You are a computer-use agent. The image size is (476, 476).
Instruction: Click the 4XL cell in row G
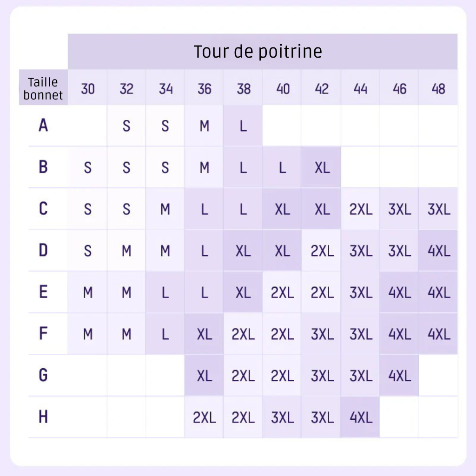pyautogui.click(x=399, y=376)
